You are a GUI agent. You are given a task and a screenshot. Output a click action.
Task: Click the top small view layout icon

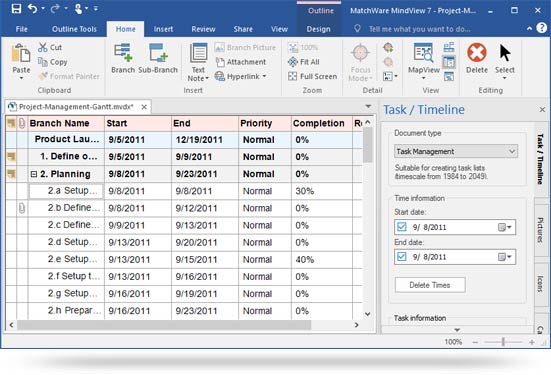(x=449, y=47)
